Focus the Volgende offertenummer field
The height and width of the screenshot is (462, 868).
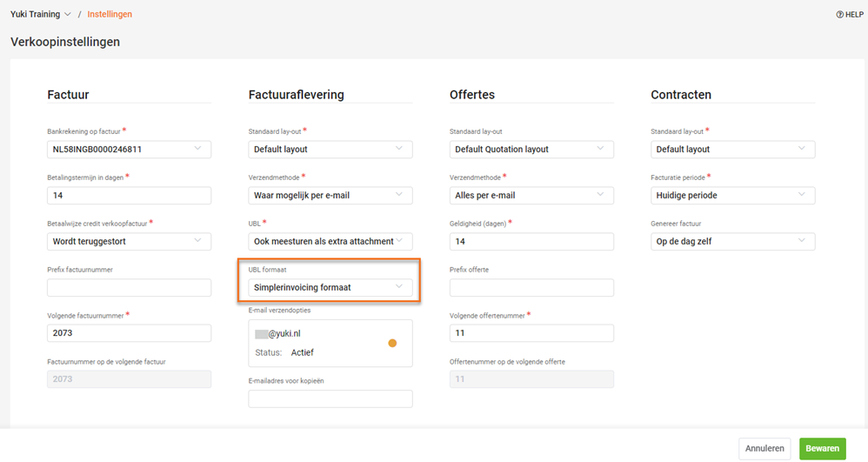(531, 333)
